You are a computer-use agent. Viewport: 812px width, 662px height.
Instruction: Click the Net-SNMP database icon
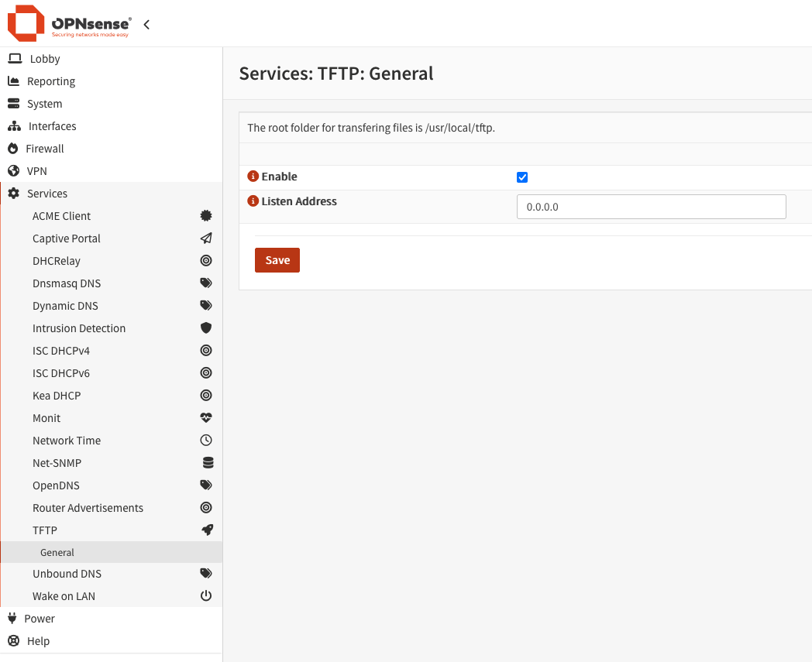tap(205, 462)
